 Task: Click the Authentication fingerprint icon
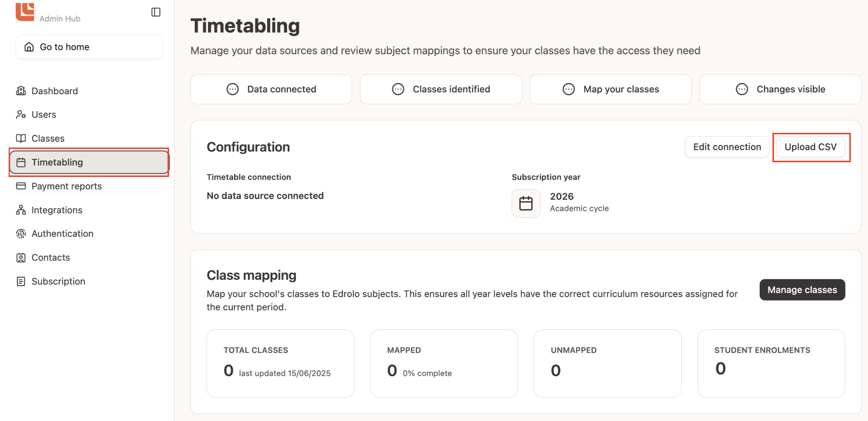click(21, 234)
